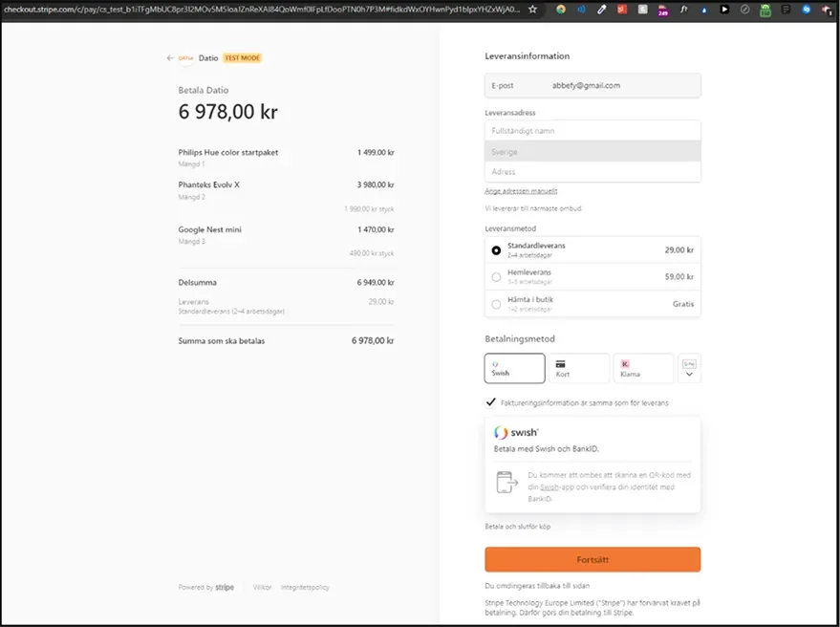Switch to Klarna payment tab
Image resolution: width=840 pixels, height=627 pixels.
643,369
